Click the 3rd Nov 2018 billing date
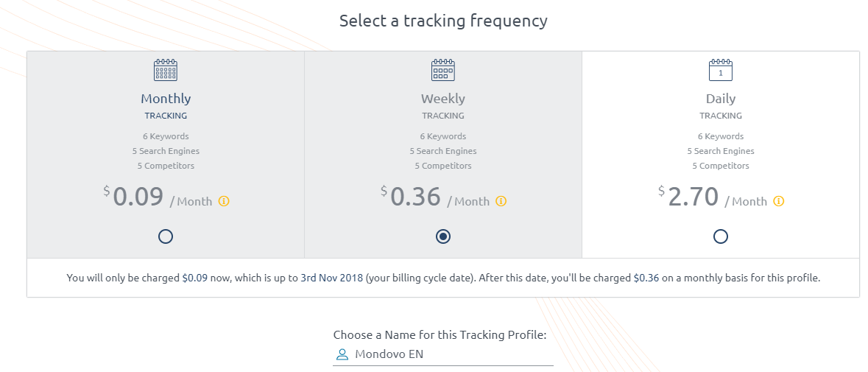 click(331, 278)
